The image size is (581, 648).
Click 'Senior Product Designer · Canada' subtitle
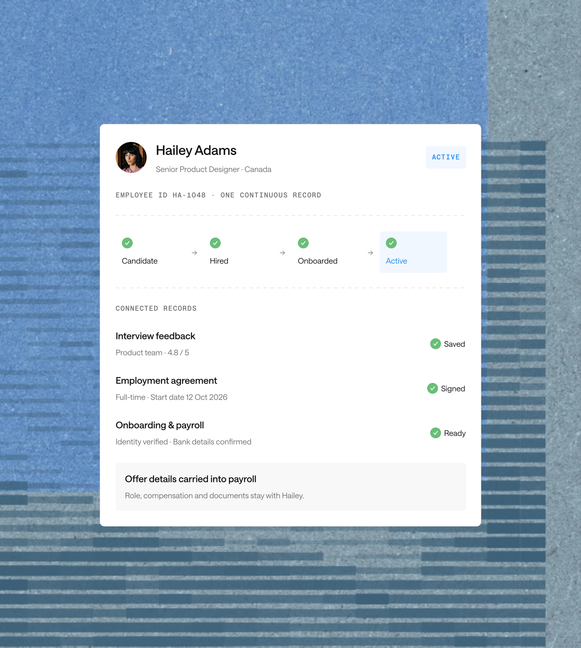tap(214, 169)
